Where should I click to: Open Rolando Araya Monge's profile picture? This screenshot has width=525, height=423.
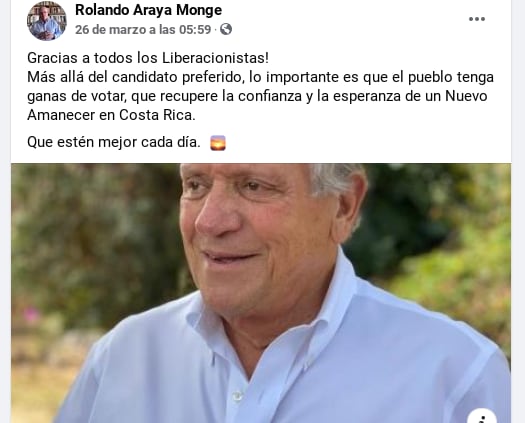coord(47,21)
